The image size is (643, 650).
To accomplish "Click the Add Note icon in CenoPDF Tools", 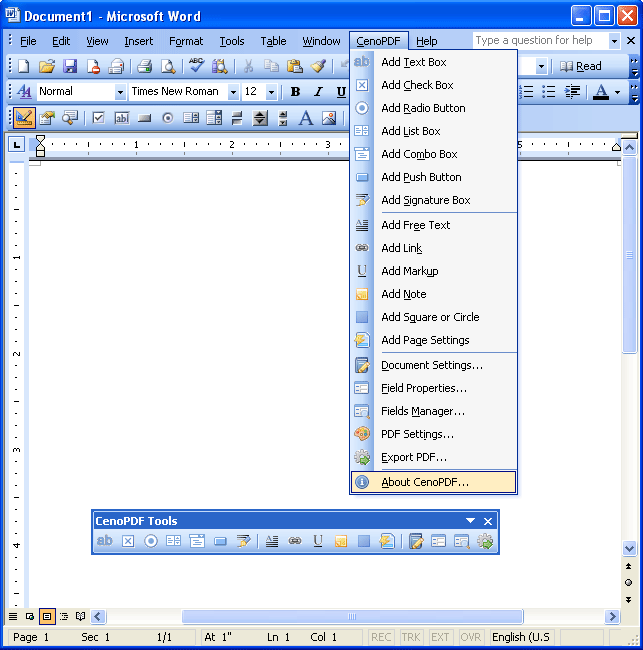I will pyautogui.click(x=341, y=541).
